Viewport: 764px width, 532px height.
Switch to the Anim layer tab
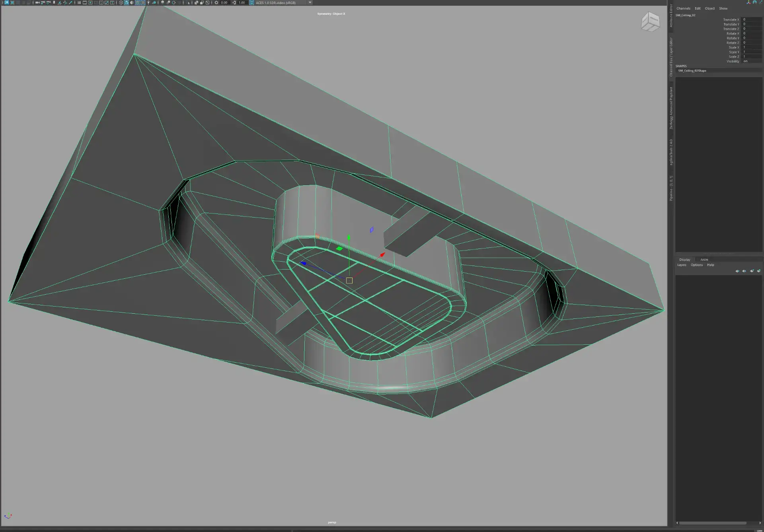(704, 260)
